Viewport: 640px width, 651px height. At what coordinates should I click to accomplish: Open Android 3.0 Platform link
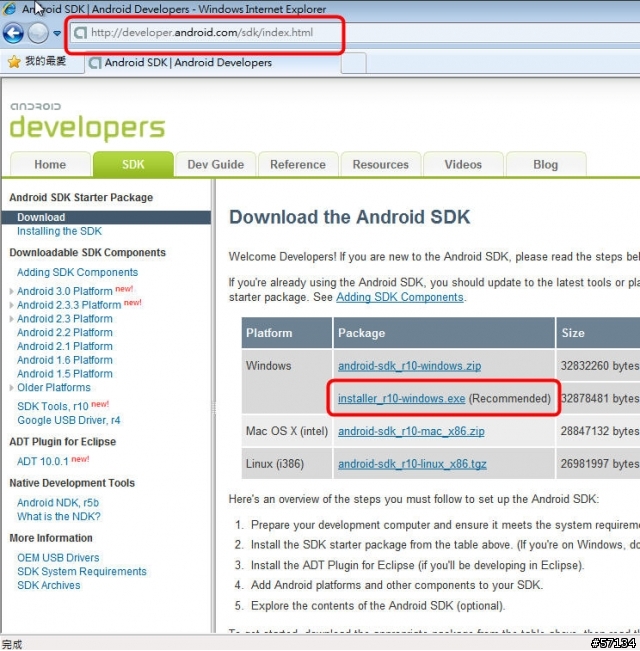click(65, 291)
